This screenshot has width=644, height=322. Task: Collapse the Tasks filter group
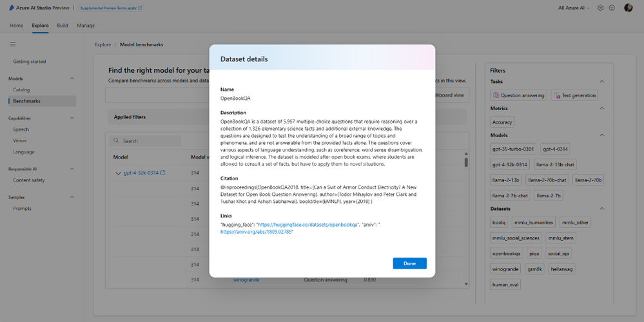click(x=602, y=82)
